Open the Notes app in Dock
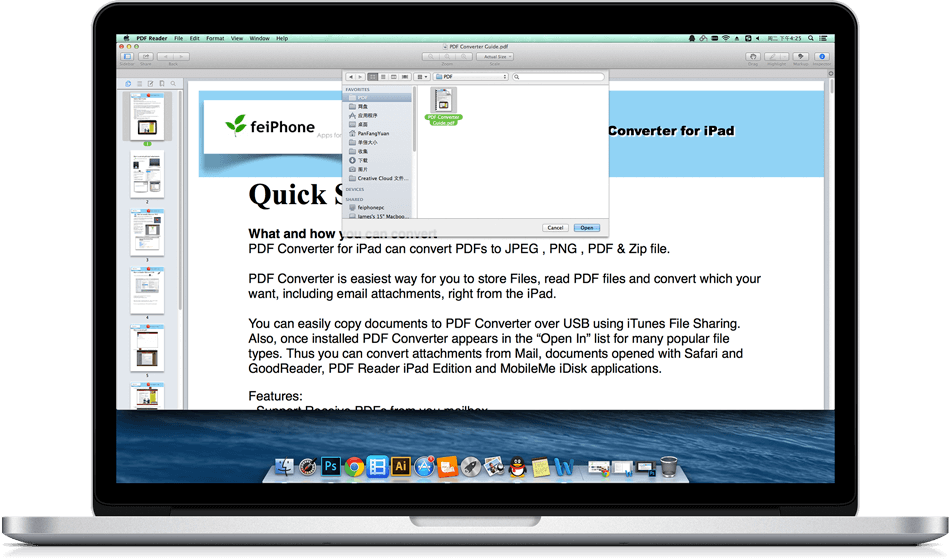 tap(540, 467)
